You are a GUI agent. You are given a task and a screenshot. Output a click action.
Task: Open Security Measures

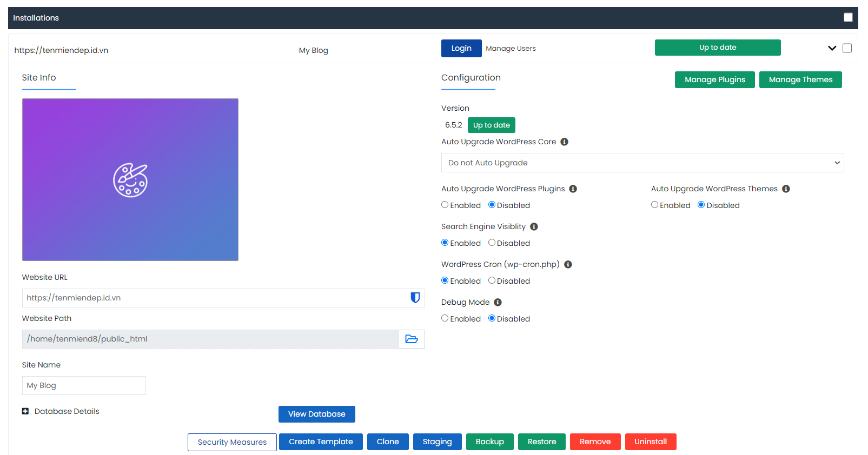(232, 442)
